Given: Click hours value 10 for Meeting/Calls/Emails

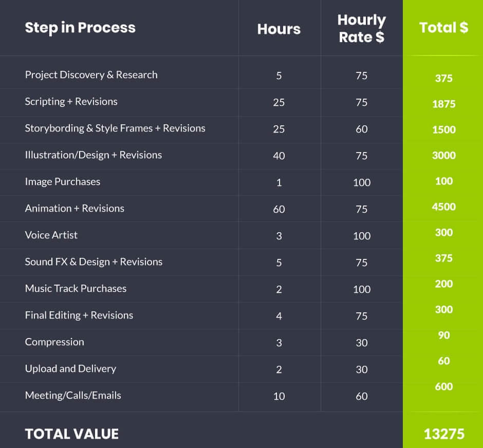Looking at the screenshot, I should point(279,396).
